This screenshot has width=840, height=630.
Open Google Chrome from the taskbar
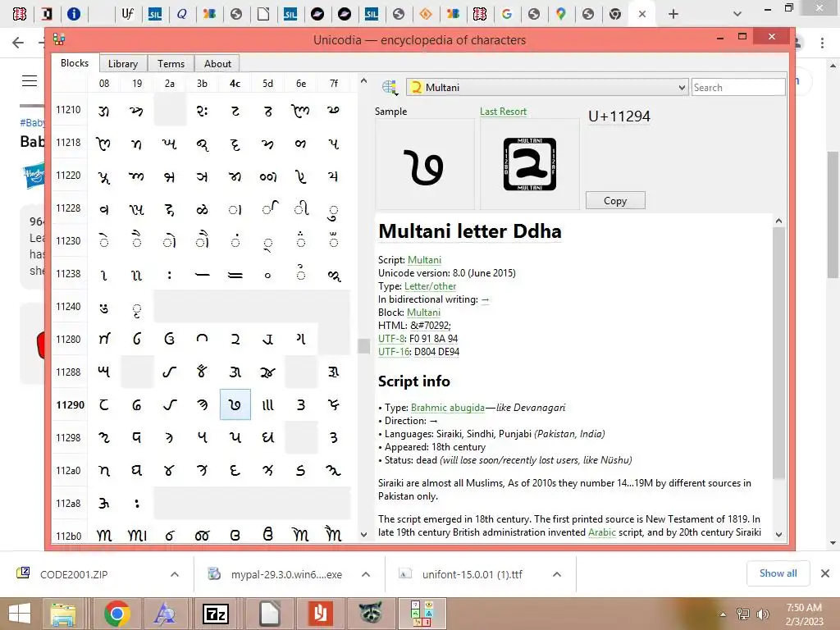(117, 614)
